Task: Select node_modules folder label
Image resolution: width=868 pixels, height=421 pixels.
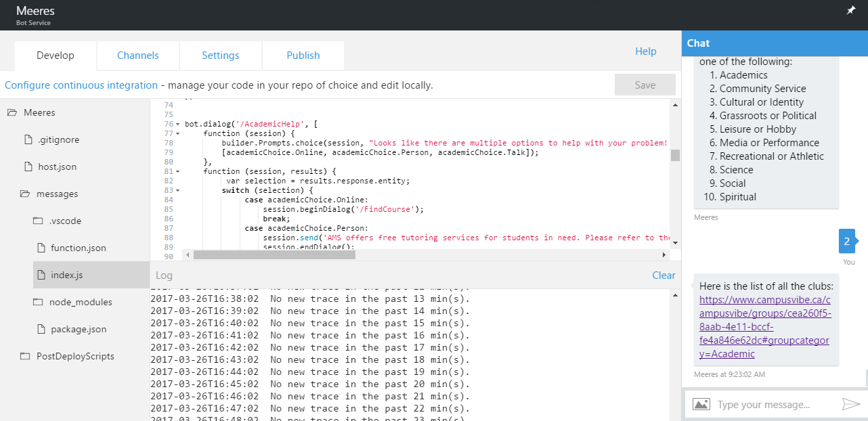Action: pyautogui.click(x=81, y=302)
